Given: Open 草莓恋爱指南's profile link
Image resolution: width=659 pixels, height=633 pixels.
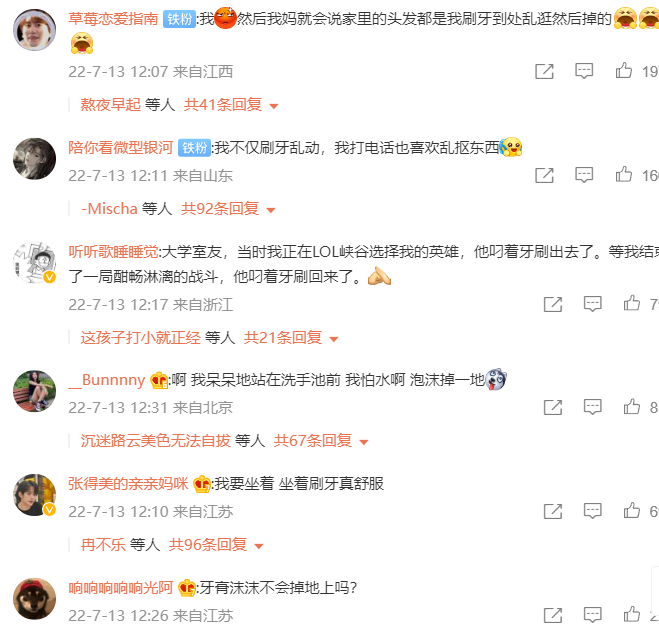Looking at the screenshot, I should (x=113, y=18).
